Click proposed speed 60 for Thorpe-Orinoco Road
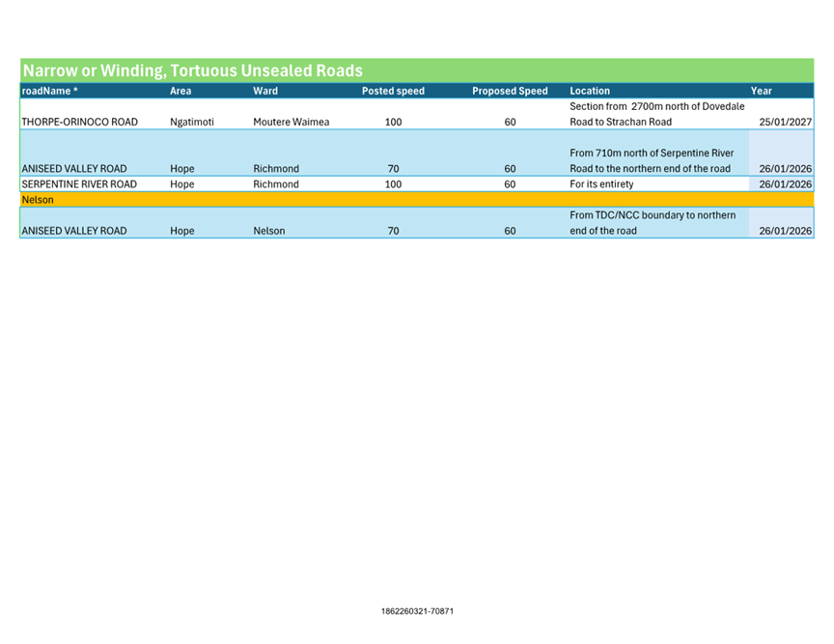This screenshot has height=644, width=834. 510,122
